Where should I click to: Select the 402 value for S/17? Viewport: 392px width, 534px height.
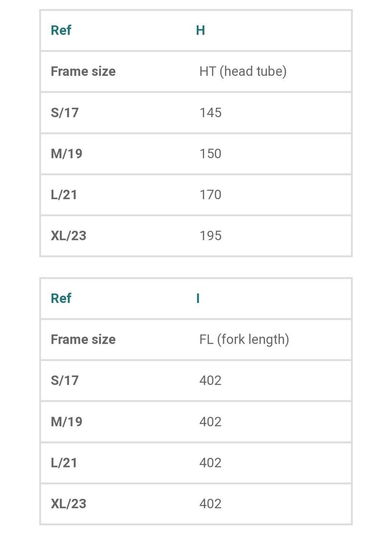tap(210, 380)
